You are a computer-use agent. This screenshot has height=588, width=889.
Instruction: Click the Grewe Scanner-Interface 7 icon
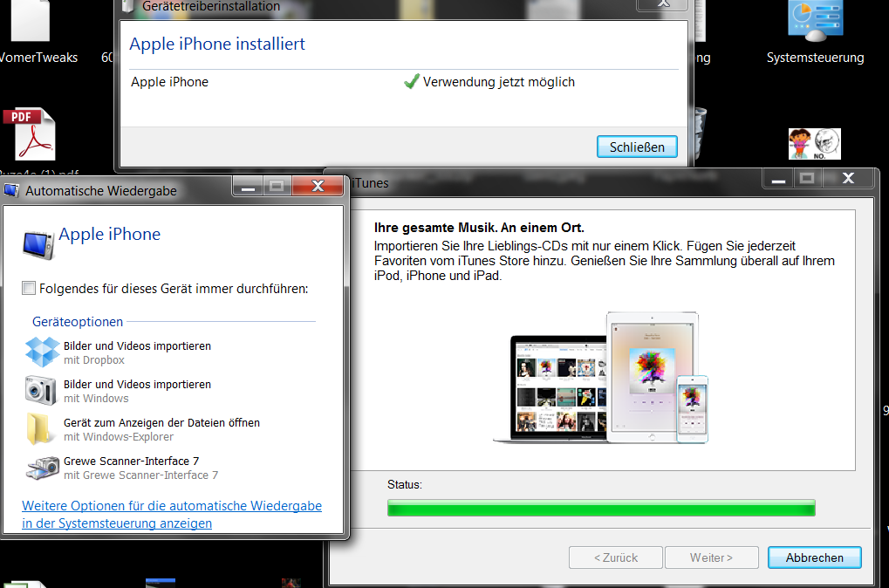tap(42, 468)
